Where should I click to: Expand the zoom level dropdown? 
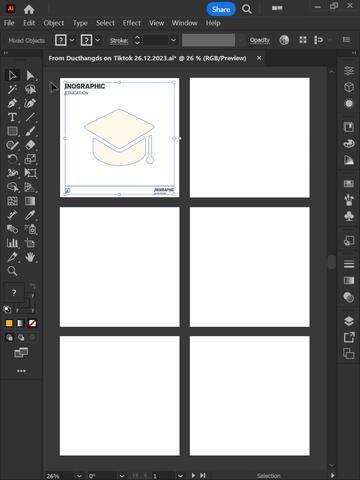tap(79, 476)
